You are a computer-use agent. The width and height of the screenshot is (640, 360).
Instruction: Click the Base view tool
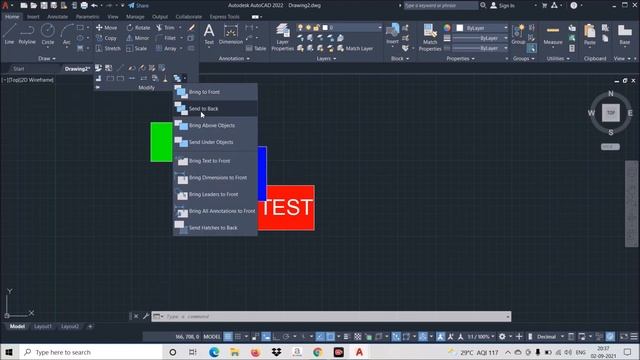pyautogui.click(x=624, y=35)
